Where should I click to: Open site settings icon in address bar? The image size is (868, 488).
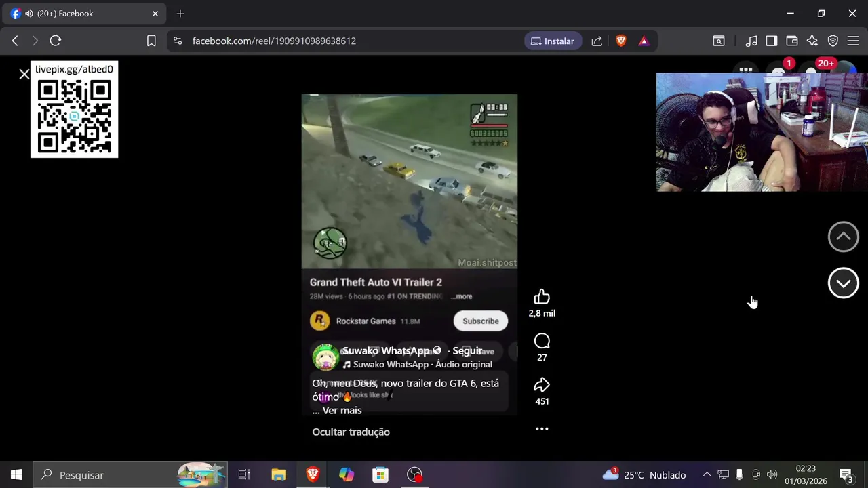pyautogui.click(x=178, y=41)
